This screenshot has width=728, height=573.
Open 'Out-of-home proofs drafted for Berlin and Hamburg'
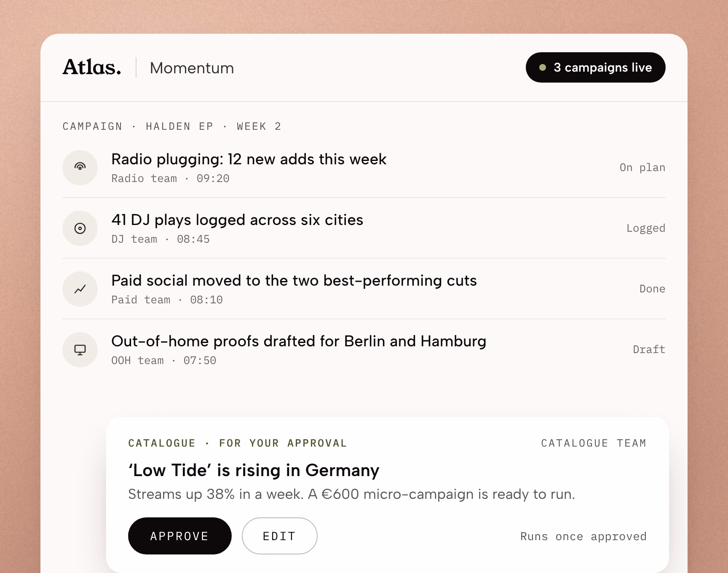pos(299,341)
